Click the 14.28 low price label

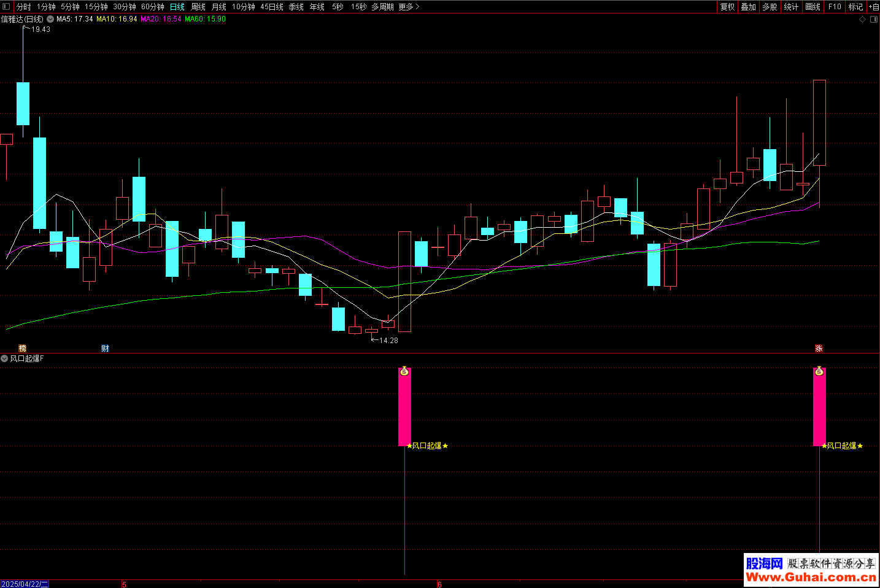[388, 341]
